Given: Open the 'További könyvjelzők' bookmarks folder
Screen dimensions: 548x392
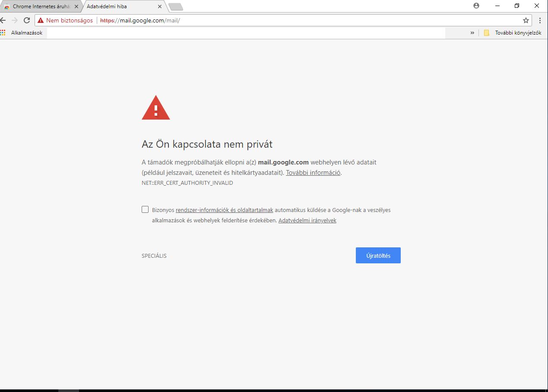Looking at the screenshot, I should [x=513, y=32].
